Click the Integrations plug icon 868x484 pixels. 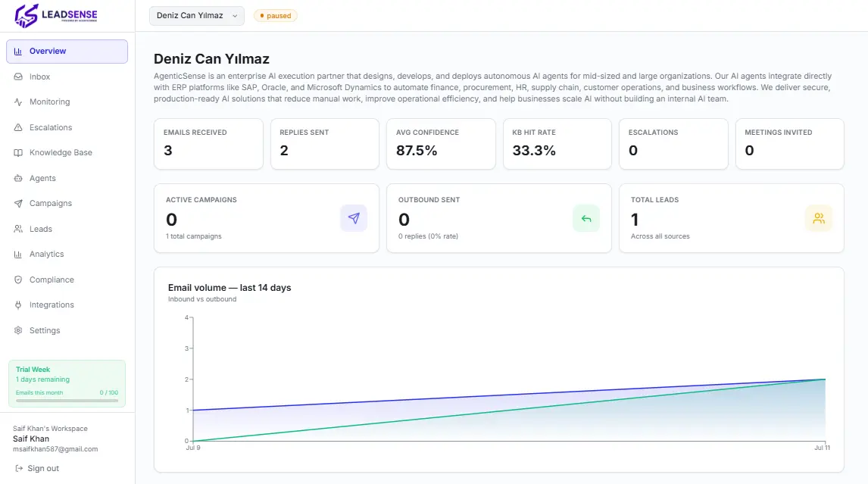click(x=18, y=304)
